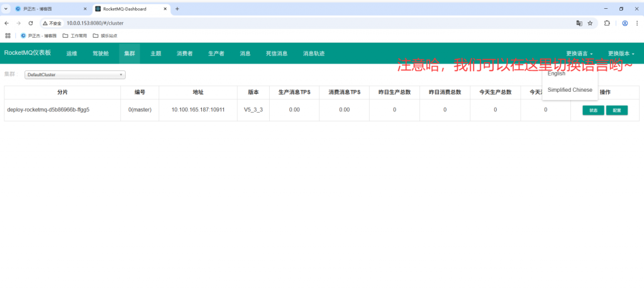Open the Google Translate page icon

[x=579, y=23]
